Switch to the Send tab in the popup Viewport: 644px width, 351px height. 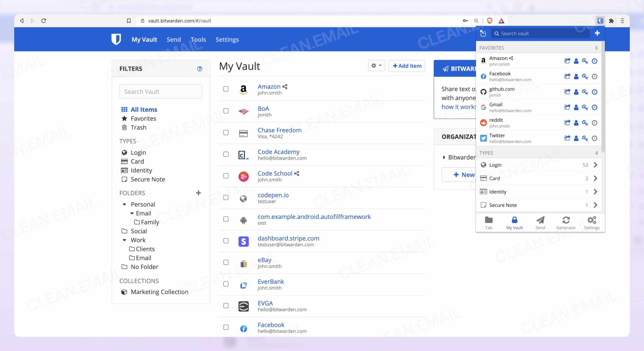[540, 223]
